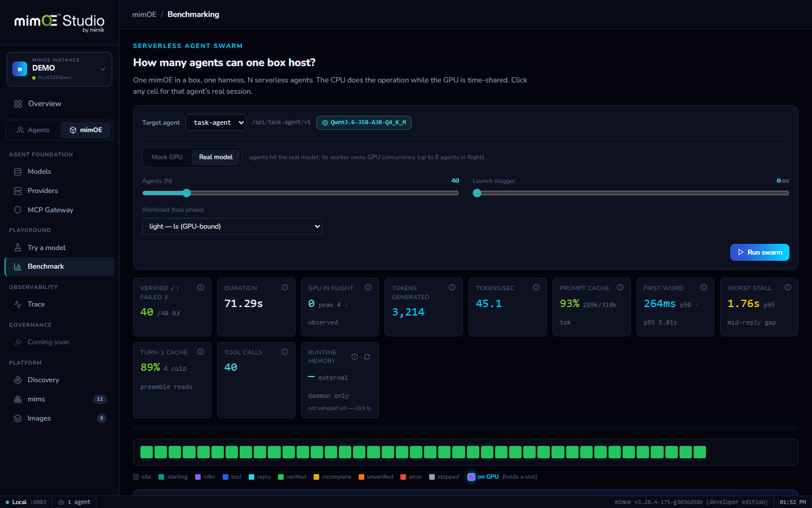Click the info icon on Tokens/Sec card

pyautogui.click(x=536, y=287)
